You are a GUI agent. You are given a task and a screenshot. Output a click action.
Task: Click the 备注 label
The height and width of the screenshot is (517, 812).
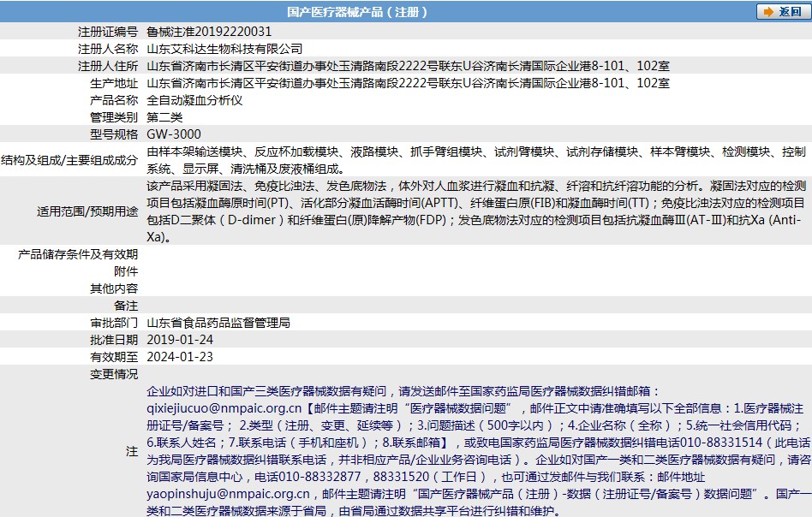(126, 306)
